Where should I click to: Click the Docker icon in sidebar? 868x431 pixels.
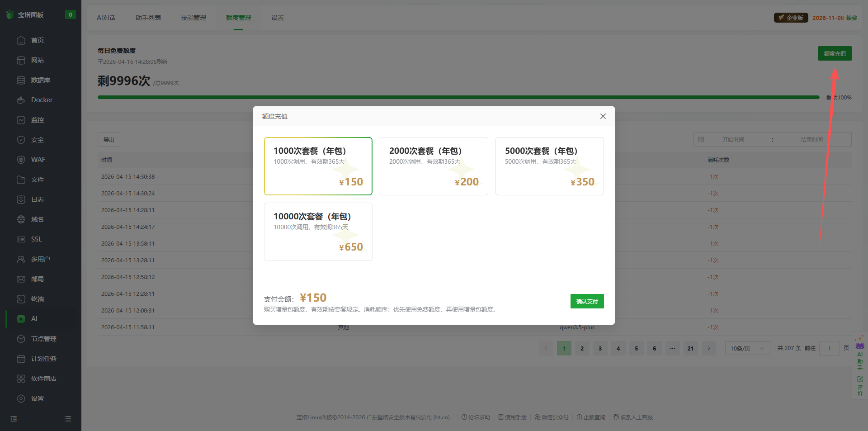(21, 100)
